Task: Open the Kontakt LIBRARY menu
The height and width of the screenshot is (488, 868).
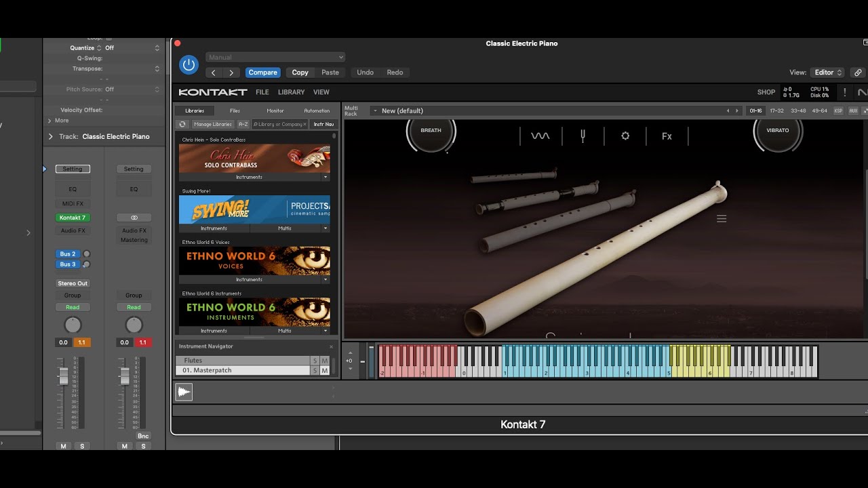Action: click(291, 92)
